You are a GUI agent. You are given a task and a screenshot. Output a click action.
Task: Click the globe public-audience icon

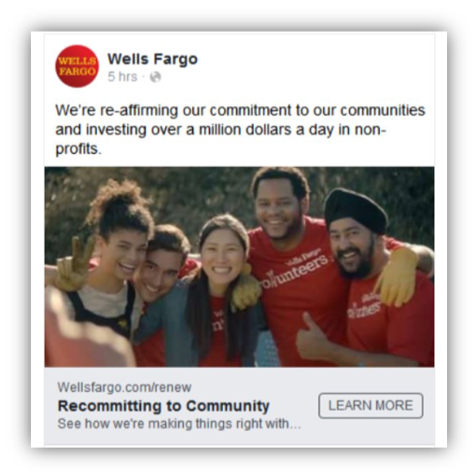point(155,77)
